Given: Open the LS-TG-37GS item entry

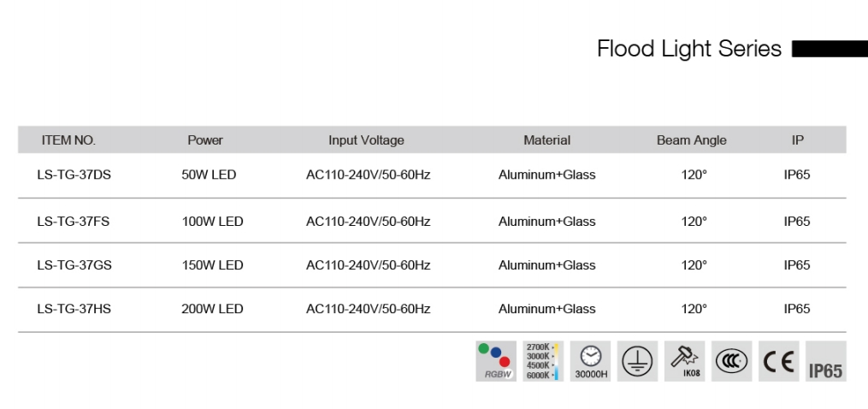Looking at the screenshot, I should (74, 265).
